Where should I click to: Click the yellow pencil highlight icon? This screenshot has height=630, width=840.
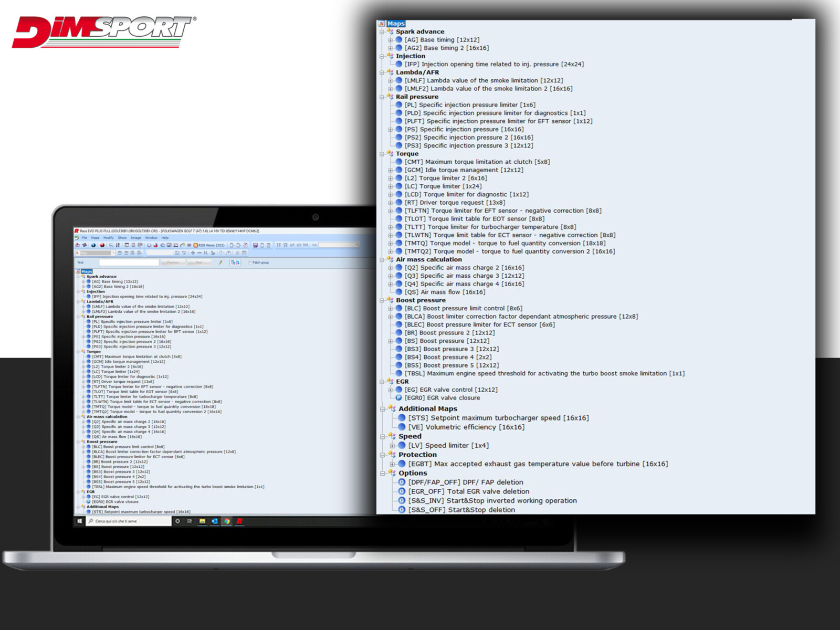pyautogui.click(x=220, y=262)
